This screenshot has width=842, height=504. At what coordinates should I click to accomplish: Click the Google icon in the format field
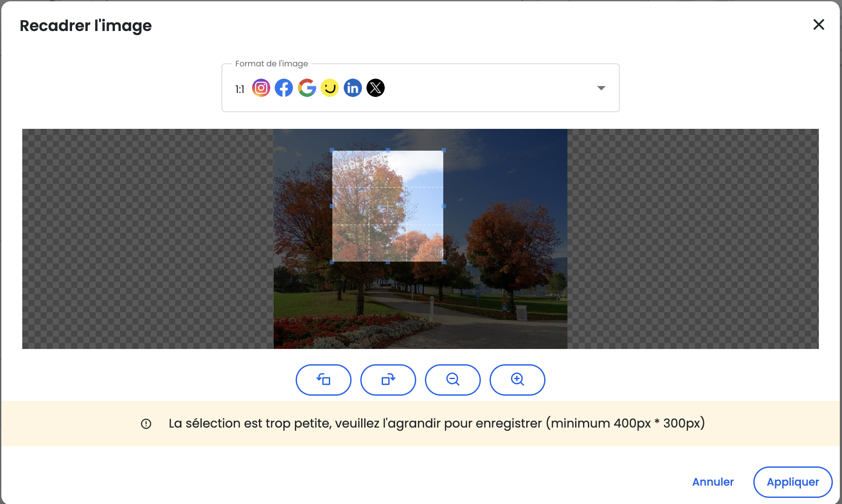point(307,88)
